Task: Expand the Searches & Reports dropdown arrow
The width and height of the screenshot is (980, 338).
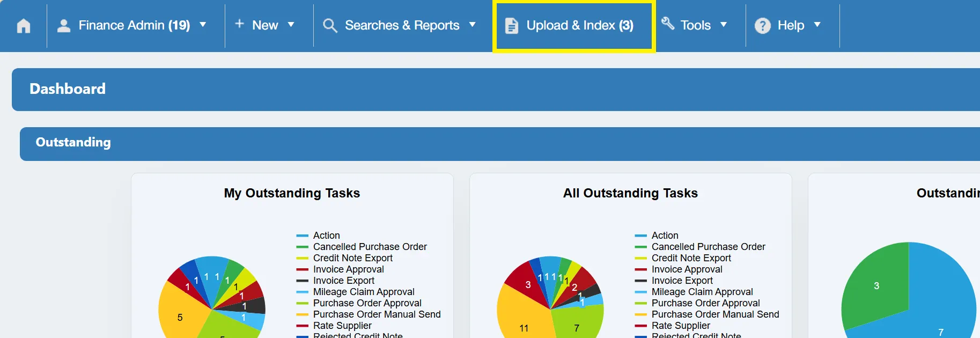Action: (x=472, y=25)
